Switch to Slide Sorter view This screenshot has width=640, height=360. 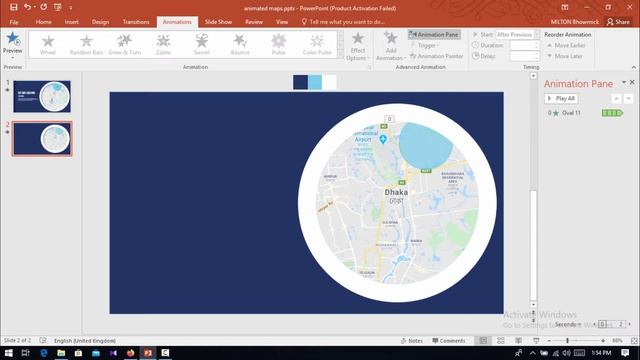point(501,340)
